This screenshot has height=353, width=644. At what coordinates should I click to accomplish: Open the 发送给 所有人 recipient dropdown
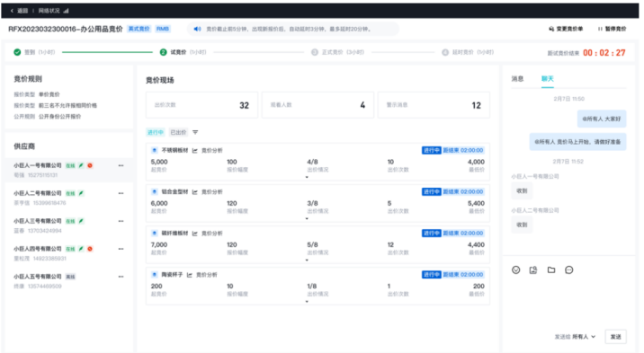point(575,337)
